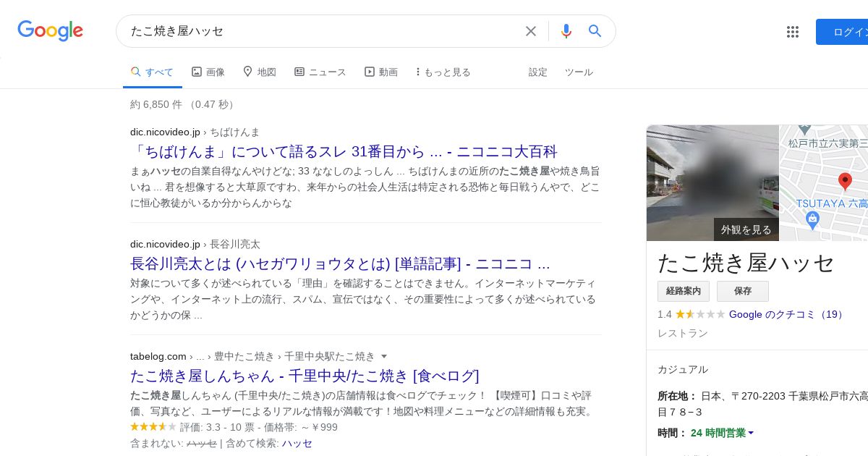Click the TSUTAYA shopping marker on map

pyautogui.click(x=812, y=221)
